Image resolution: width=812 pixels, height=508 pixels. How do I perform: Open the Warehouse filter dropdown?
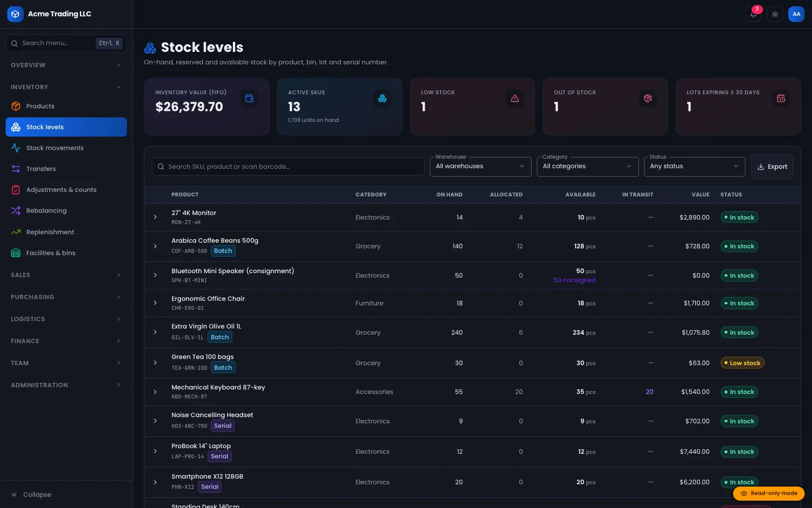click(x=480, y=167)
